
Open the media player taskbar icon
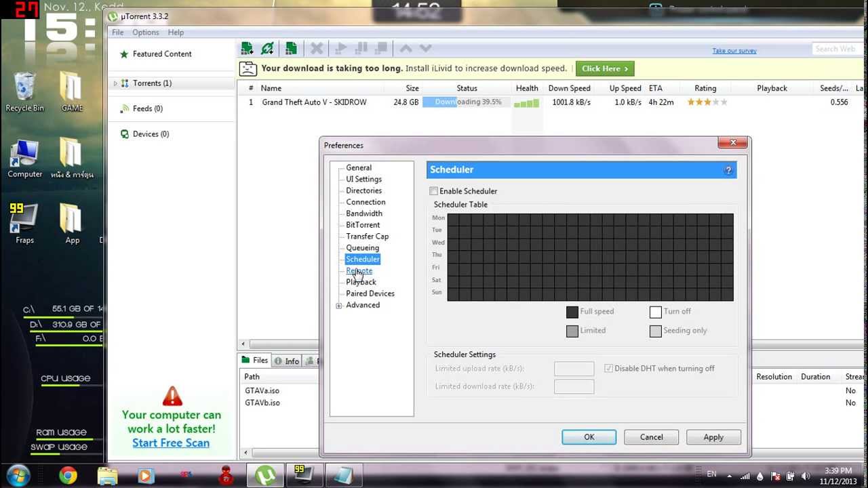coord(146,476)
